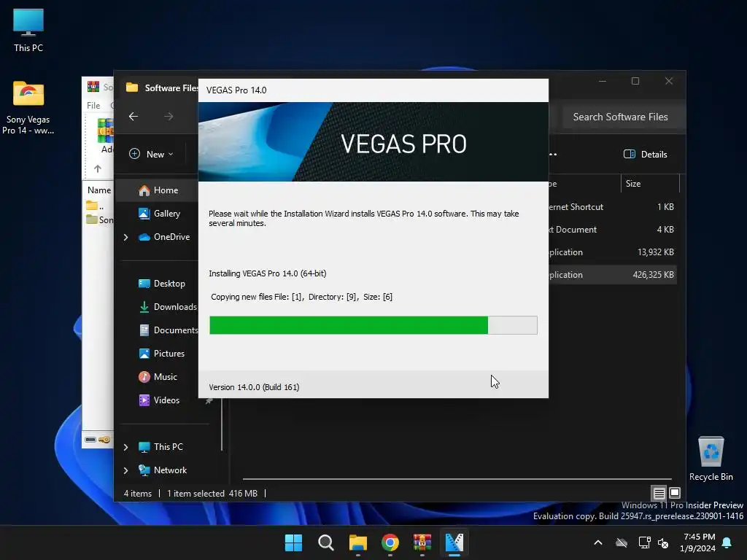Open Music quick access folder
Image resolution: width=747 pixels, height=560 pixels.
click(158, 377)
